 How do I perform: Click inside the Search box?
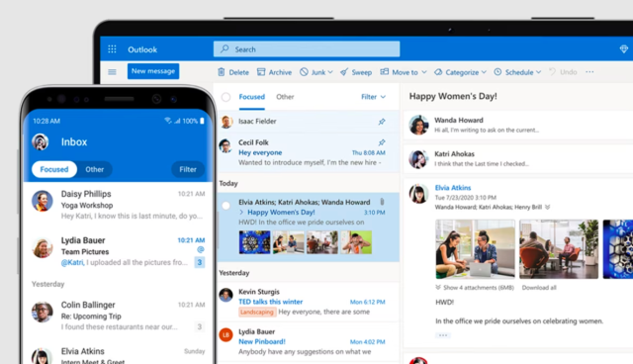307,49
